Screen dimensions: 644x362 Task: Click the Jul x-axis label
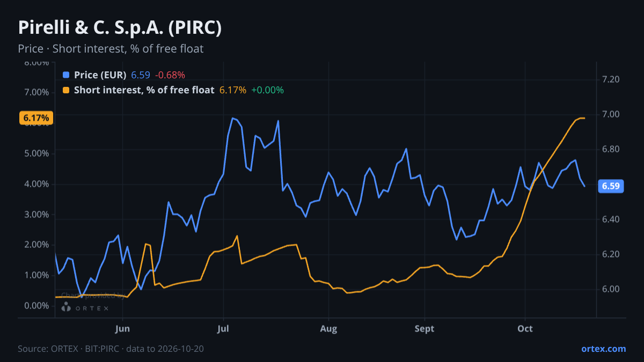[x=224, y=328]
